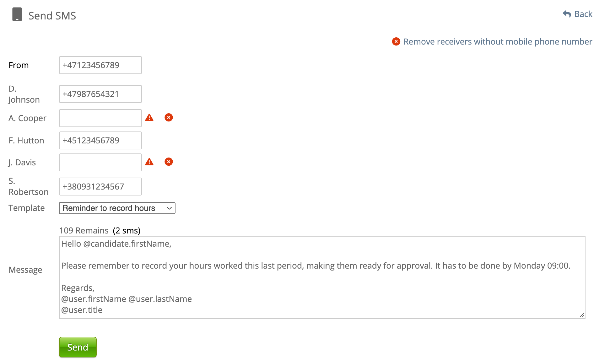Click Remove receivers without mobile phone number
The image size is (599, 364).
click(x=498, y=41)
